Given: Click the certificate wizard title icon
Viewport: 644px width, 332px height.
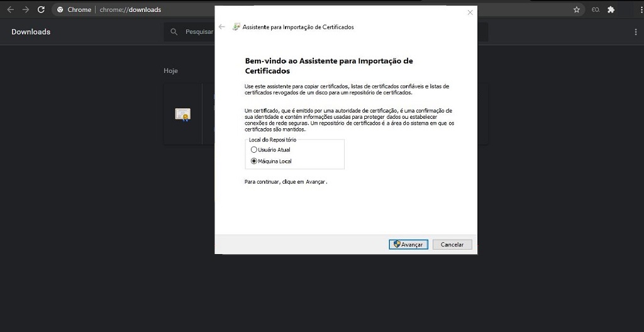Looking at the screenshot, I should point(236,27).
